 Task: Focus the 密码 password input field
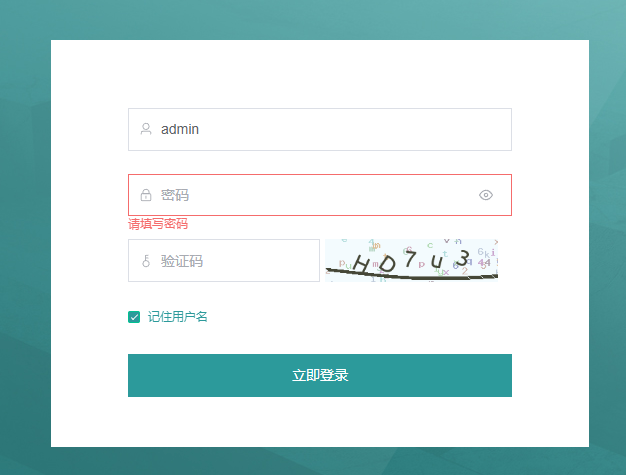point(320,195)
